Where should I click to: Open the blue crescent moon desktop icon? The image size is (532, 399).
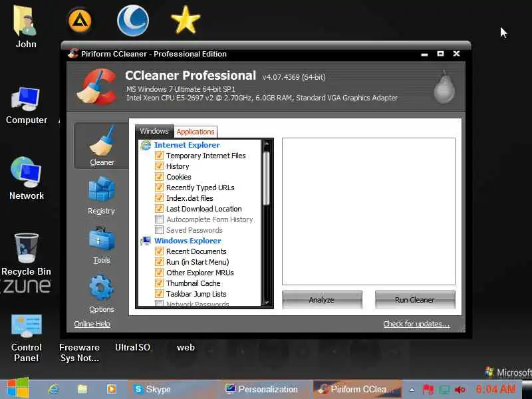point(133,21)
